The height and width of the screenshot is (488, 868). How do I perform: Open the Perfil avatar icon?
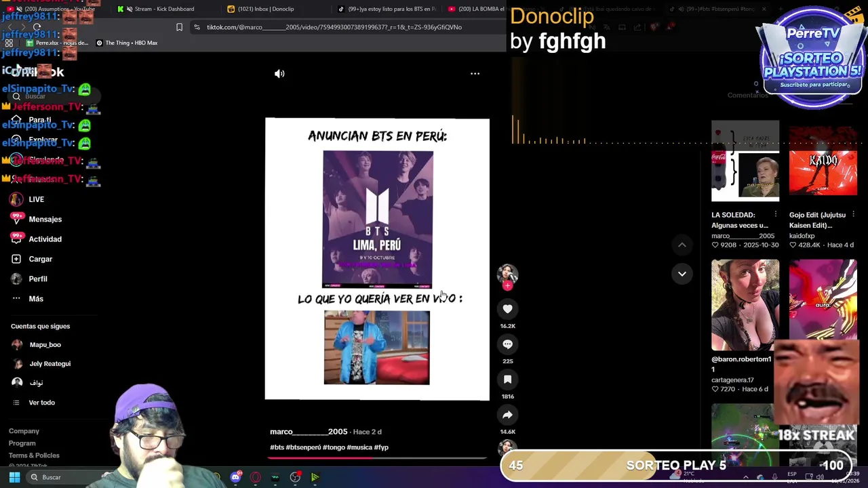pos(16,279)
